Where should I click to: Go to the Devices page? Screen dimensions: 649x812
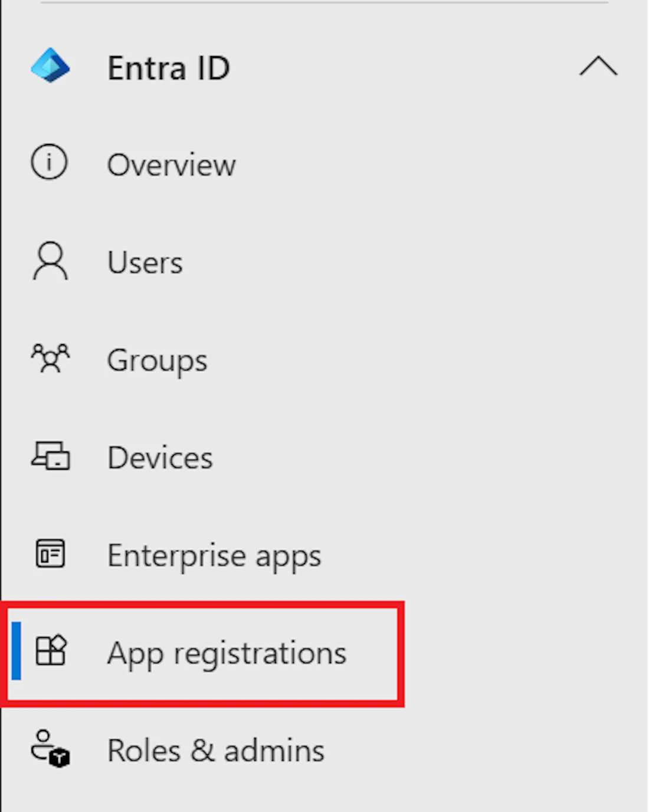click(x=160, y=457)
